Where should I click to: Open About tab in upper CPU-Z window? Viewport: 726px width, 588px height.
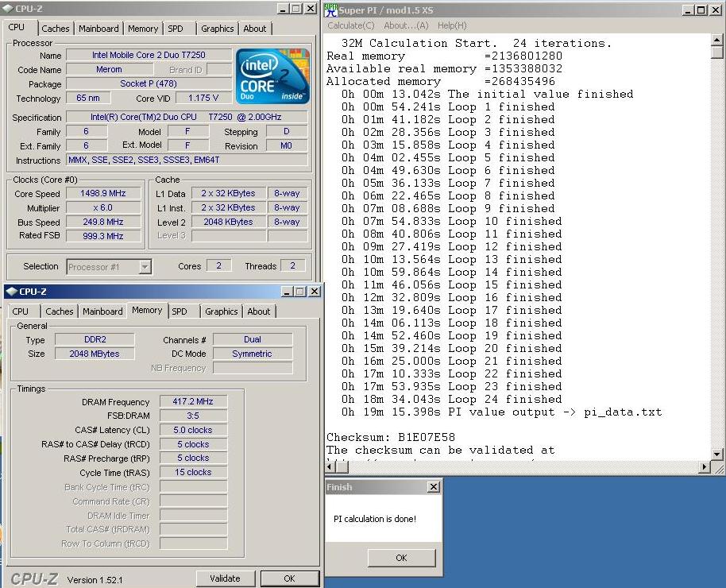point(255,29)
